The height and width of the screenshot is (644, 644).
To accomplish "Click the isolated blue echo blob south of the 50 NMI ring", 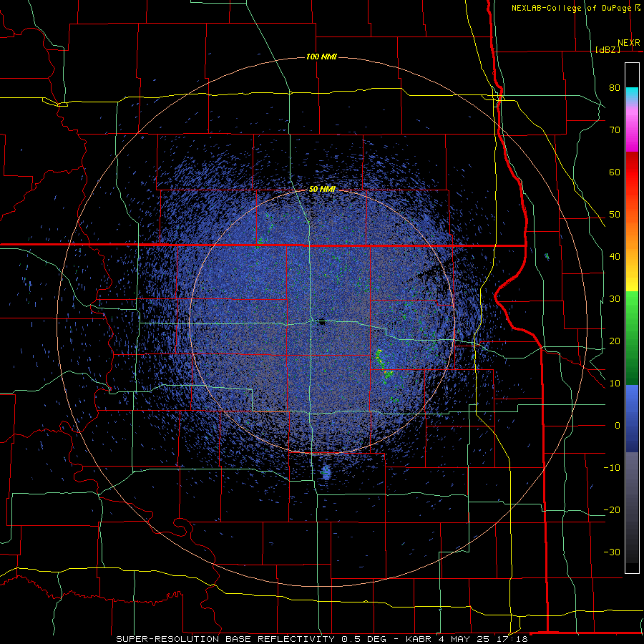I will (326, 472).
